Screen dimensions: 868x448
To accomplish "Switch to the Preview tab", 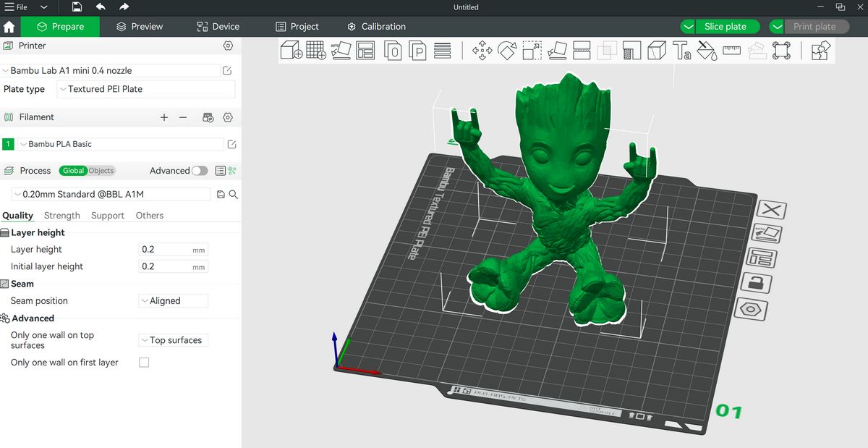I will click(x=140, y=27).
